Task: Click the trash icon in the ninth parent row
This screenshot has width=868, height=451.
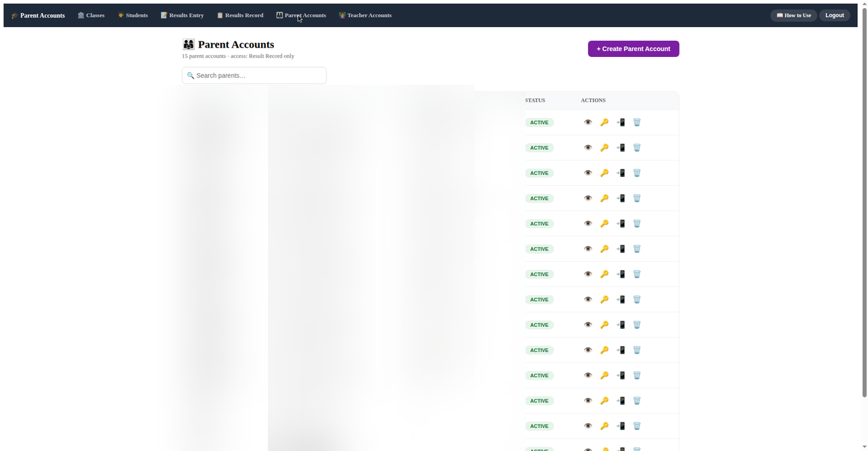Action: tap(637, 325)
